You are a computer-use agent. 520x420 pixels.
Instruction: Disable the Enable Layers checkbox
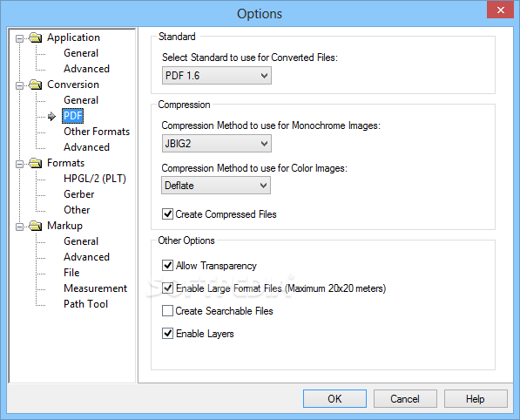[x=167, y=333]
